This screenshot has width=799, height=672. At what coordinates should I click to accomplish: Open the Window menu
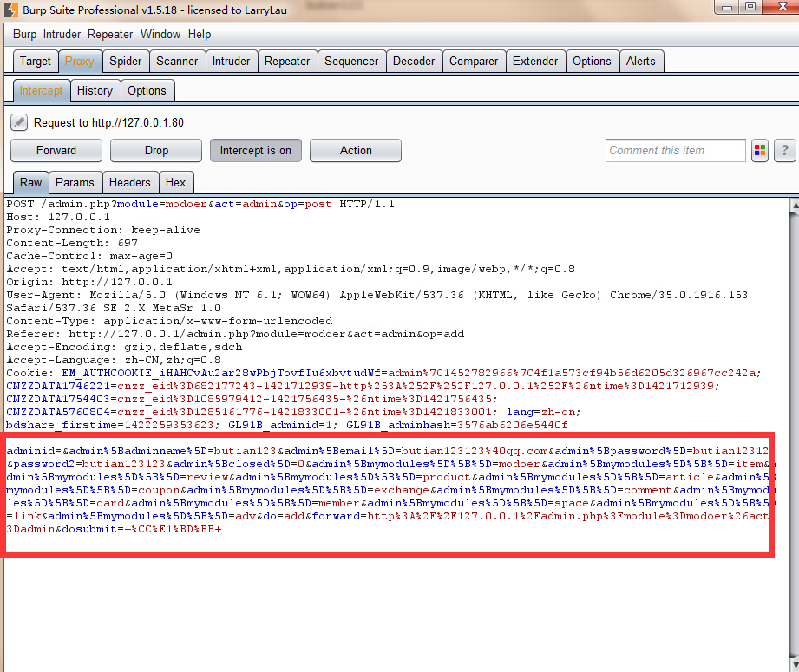pos(160,34)
